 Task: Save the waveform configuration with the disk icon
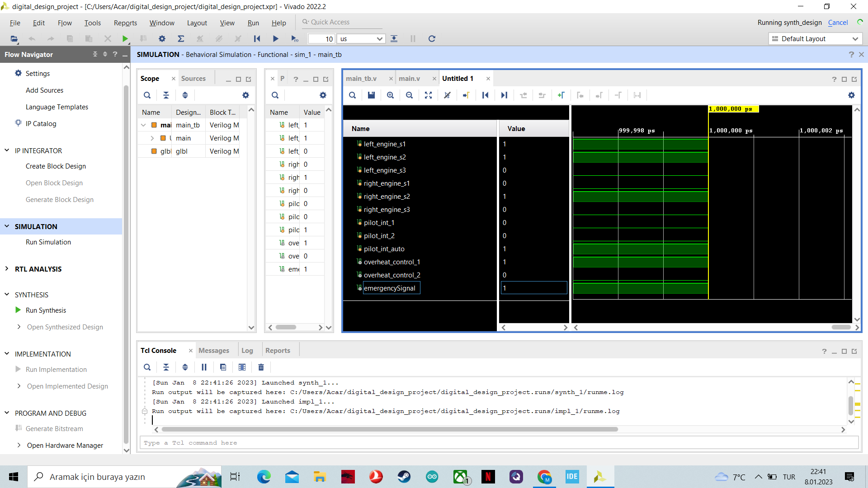(371, 95)
